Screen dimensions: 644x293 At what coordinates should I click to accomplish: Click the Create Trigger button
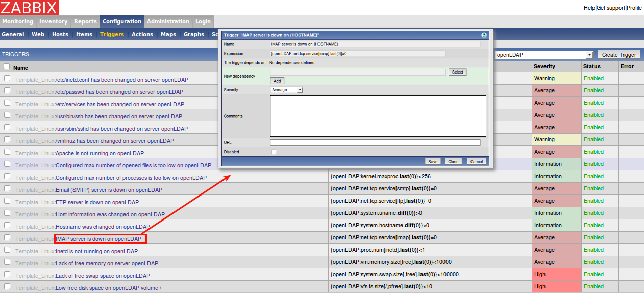619,55
